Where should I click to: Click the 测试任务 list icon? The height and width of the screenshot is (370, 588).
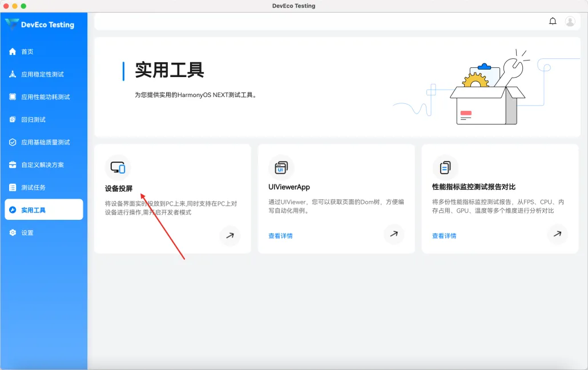[x=13, y=187]
